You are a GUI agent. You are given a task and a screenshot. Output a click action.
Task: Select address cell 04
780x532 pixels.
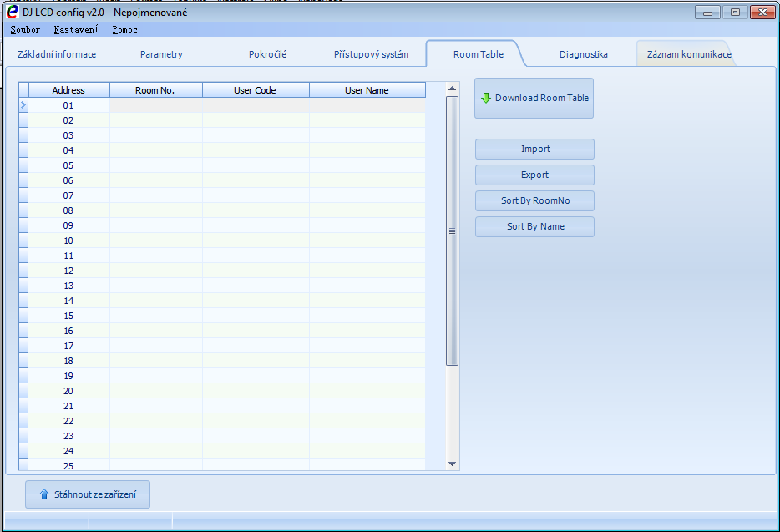point(68,150)
